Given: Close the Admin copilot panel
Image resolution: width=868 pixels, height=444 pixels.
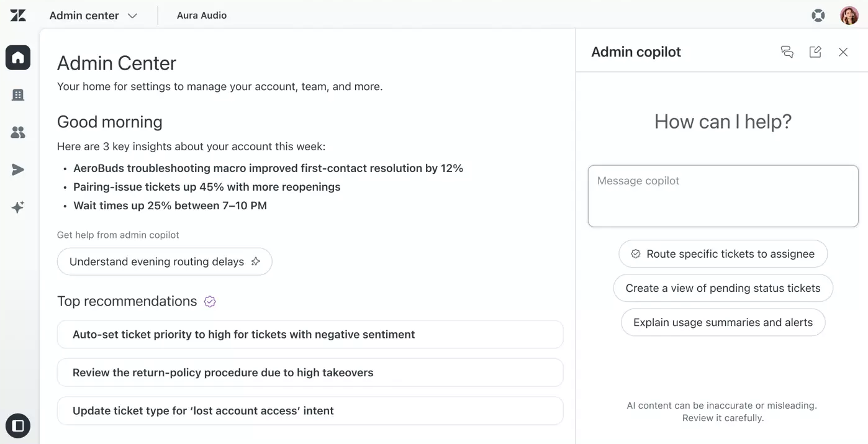Looking at the screenshot, I should (x=843, y=52).
